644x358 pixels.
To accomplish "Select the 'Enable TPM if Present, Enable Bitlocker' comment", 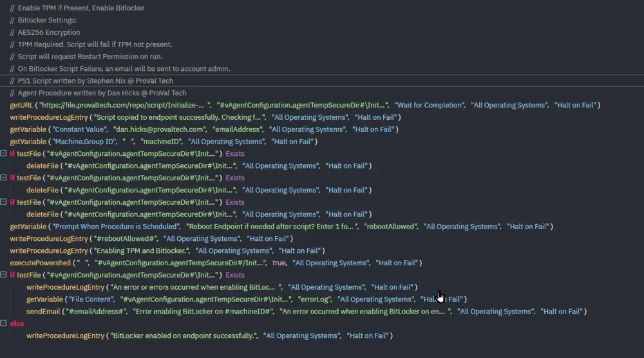I will pos(77,8).
